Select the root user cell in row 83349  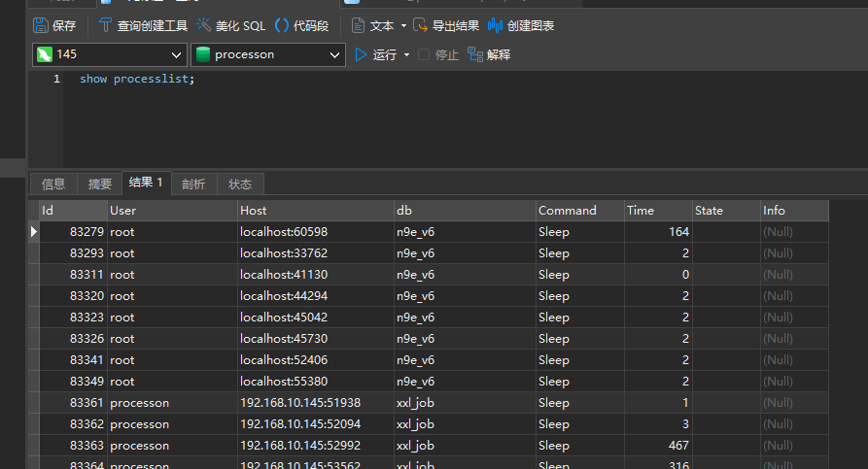(172, 382)
